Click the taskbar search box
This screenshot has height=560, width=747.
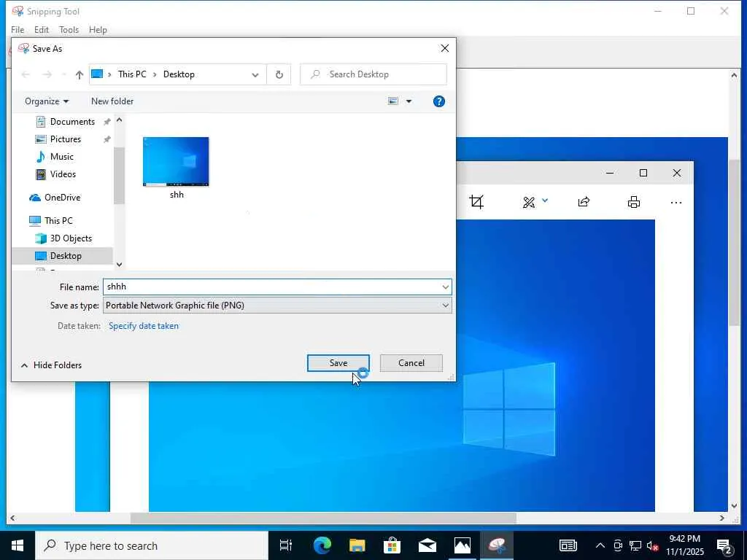[x=152, y=545]
